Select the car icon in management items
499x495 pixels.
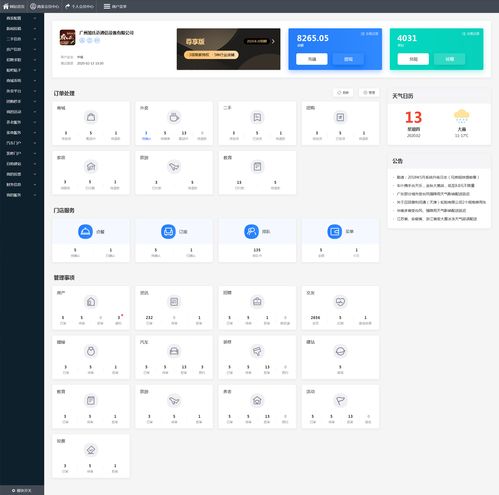[x=174, y=351]
